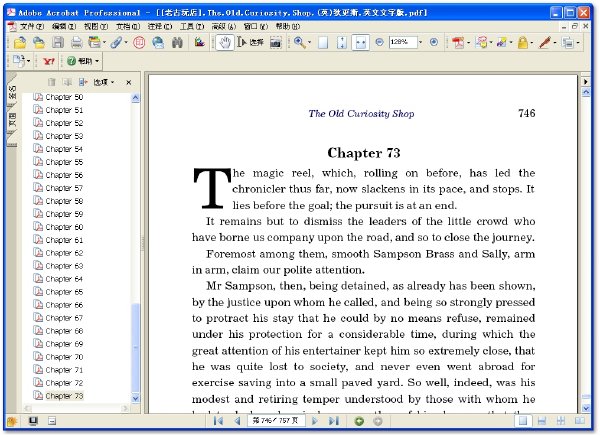The height and width of the screenshot is (437, 600).
Task: Click the globe email toolbar icon
Action: pyautogui.click(x=158, y=42)
